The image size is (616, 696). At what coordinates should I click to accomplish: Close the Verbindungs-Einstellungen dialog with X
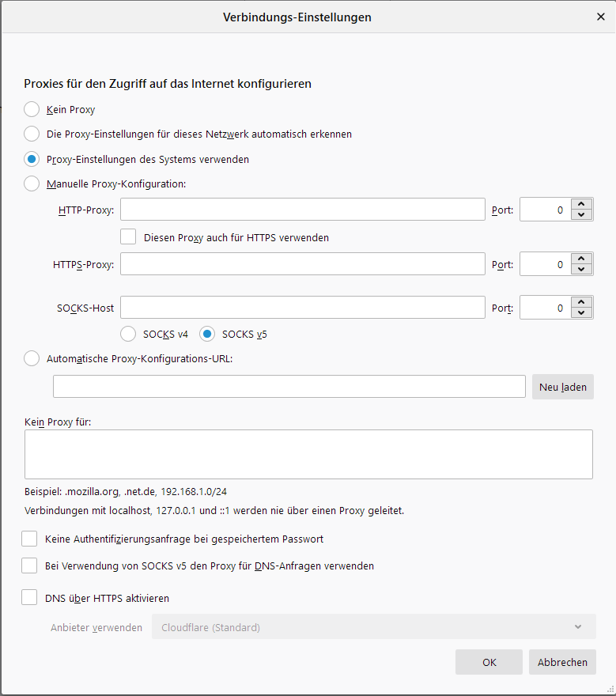pos(600,17)
